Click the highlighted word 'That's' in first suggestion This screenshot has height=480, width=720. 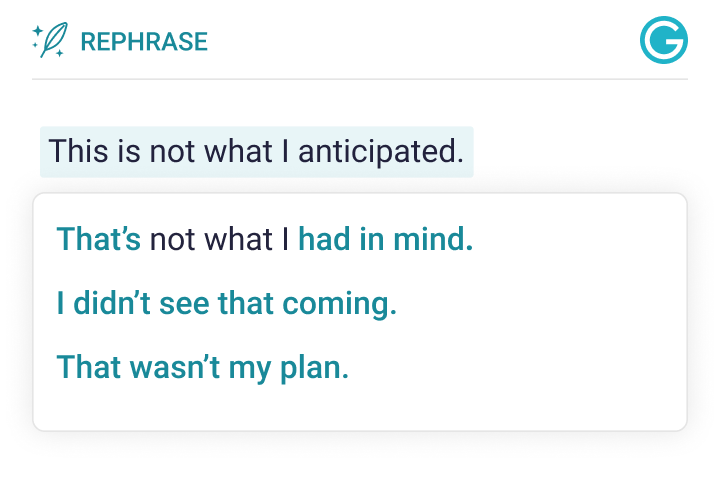coord(99,240)
